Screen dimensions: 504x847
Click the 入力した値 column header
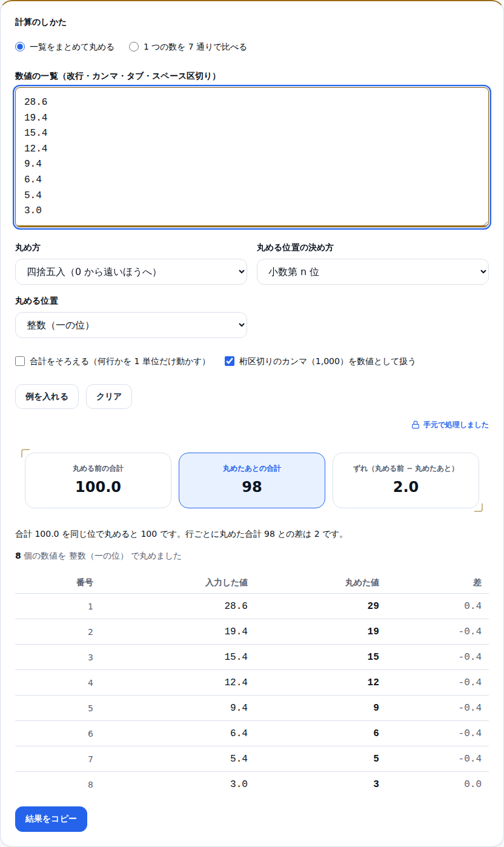[x=227, y=583]
